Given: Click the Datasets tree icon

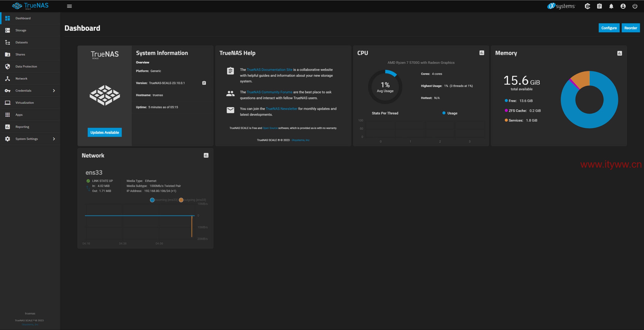Looking at the screenshot, I should [8, 42].
